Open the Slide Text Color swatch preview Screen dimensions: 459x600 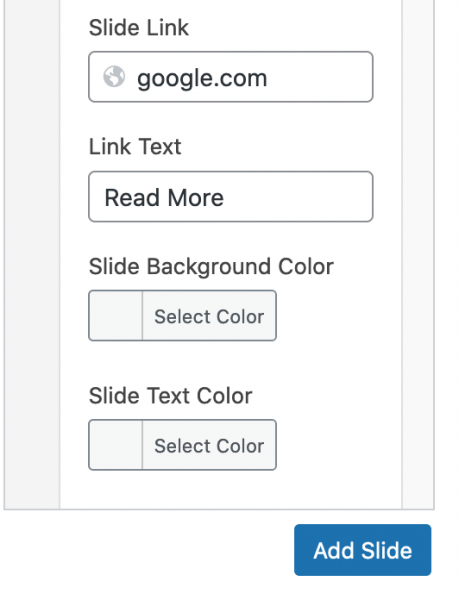point(116,445)
